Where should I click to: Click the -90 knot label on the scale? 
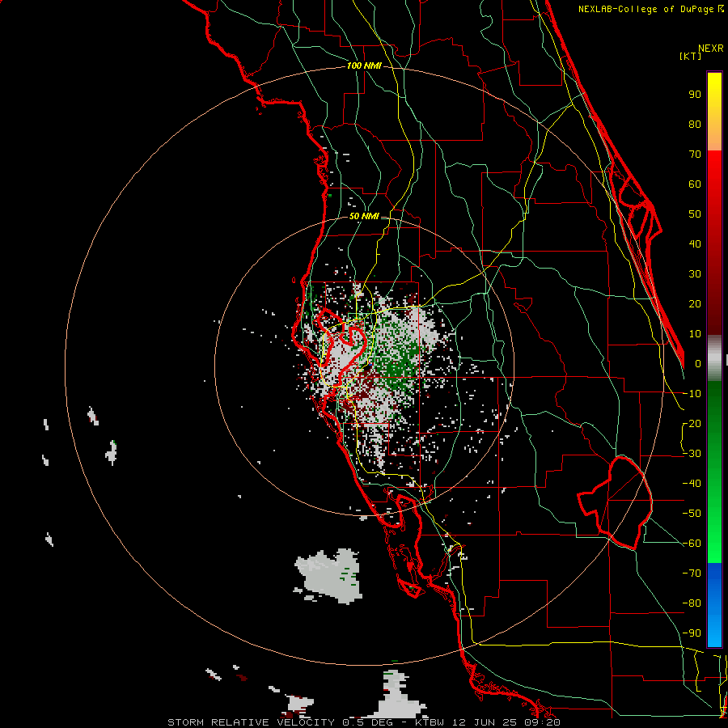click(692, 633)
